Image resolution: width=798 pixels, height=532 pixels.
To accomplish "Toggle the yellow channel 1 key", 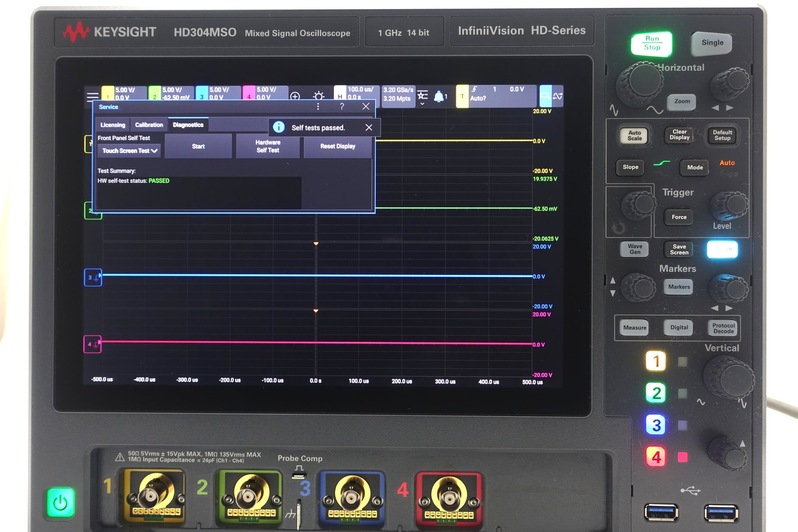I will 656,361.
